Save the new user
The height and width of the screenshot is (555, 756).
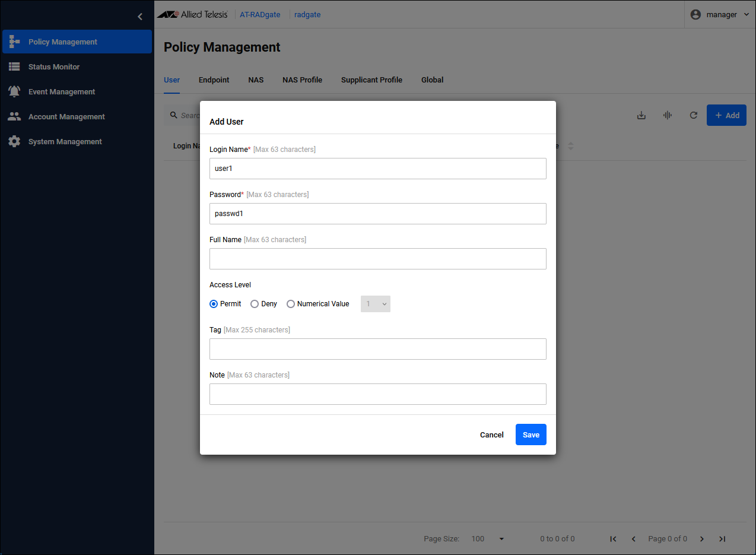531,435
